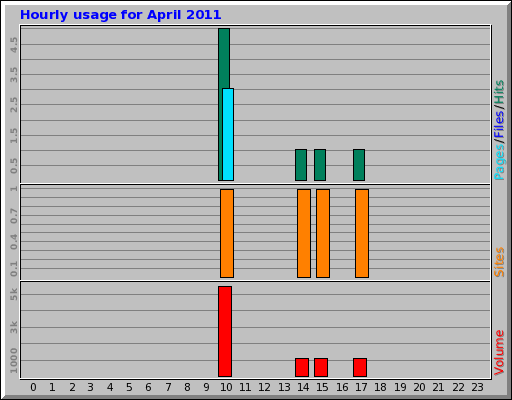Click the hour label '10' on the axis
Viewport: 512px width, 400px height.
pos(226,387)
